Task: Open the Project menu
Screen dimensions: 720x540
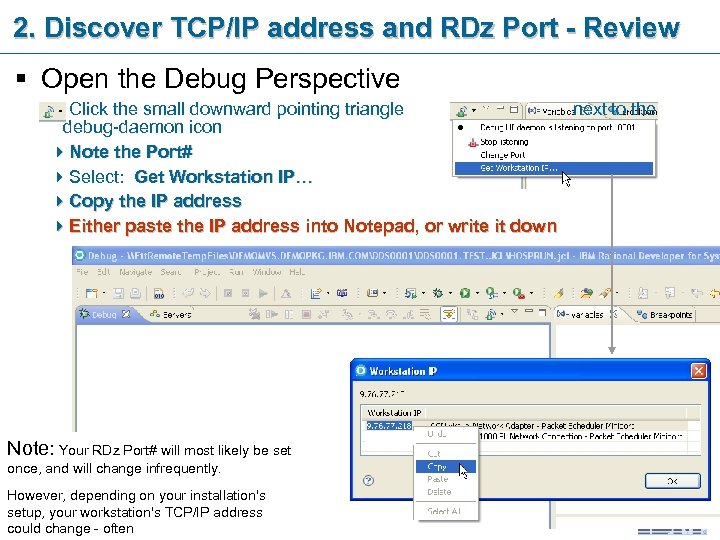Action: (x=207, y=272)
